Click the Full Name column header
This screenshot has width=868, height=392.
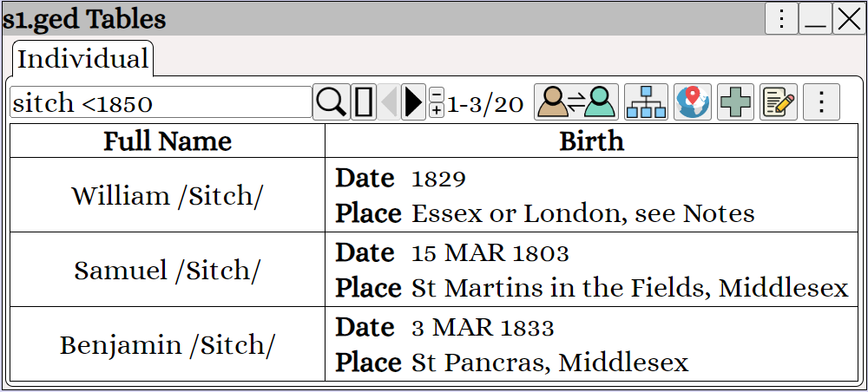[x=168, y=141]
